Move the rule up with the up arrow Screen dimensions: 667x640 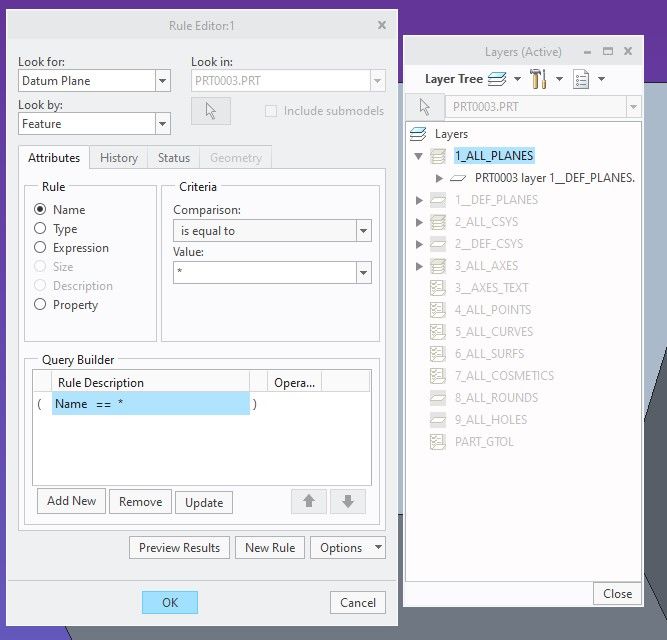[x=309, y=501]
